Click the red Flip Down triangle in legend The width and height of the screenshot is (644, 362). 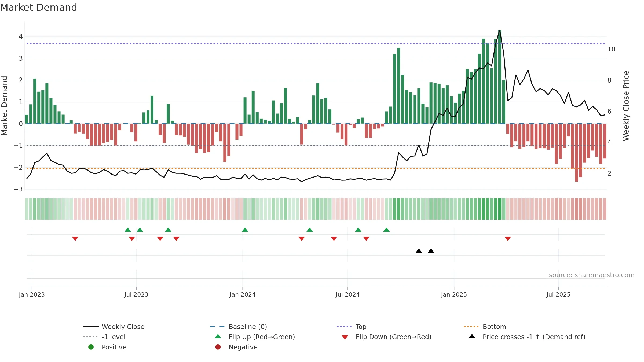coord(345,337)
